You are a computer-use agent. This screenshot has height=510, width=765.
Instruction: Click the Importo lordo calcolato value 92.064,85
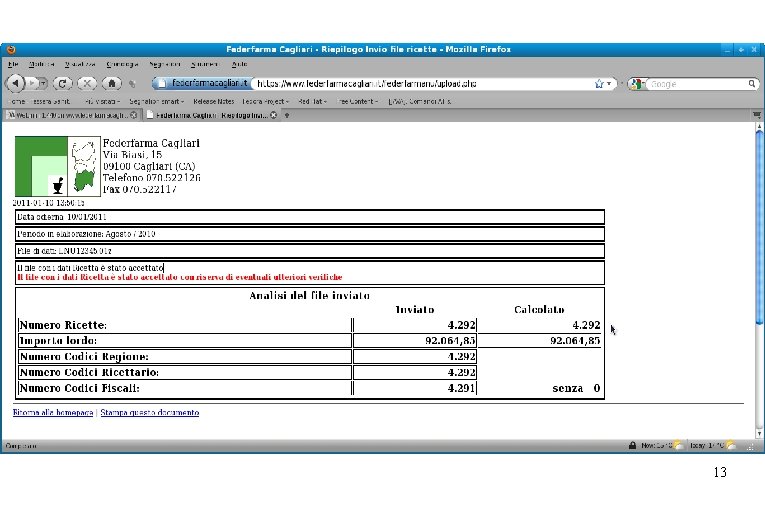[575, 341]
